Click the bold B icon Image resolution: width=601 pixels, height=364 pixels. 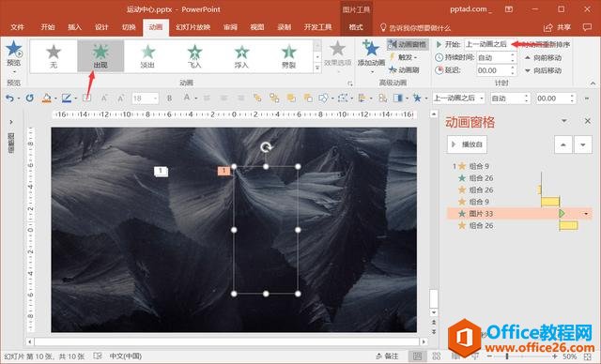(x=169, y=99)
